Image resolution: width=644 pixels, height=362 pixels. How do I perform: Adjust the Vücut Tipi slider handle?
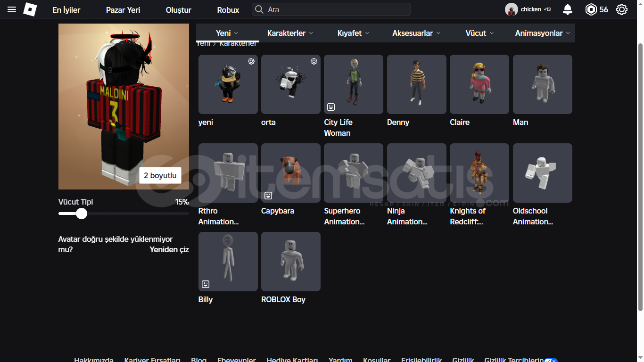click(82, 214)
